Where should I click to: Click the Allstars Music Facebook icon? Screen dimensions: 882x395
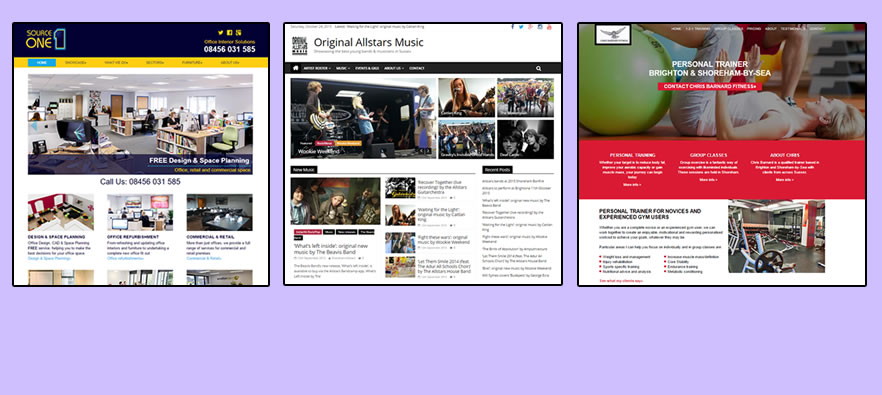[x=512, y=27]
